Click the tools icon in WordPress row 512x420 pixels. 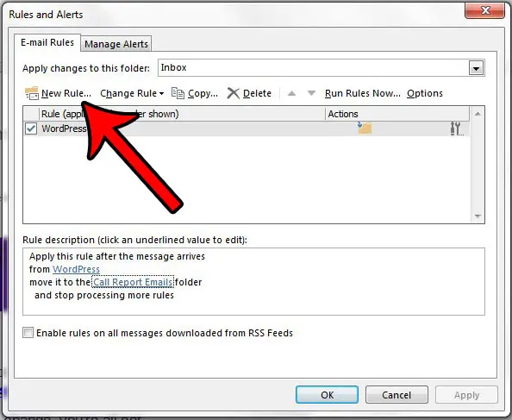click(456, 129)
